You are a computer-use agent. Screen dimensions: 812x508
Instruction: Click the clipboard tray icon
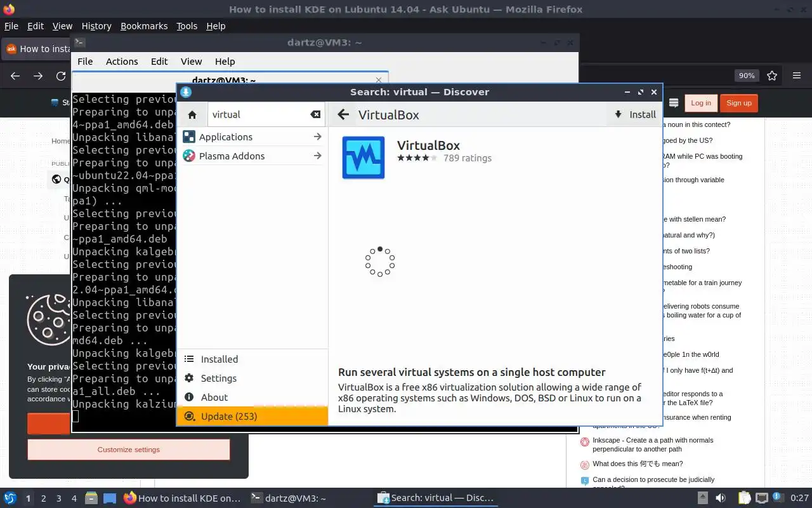pos(744,498)
